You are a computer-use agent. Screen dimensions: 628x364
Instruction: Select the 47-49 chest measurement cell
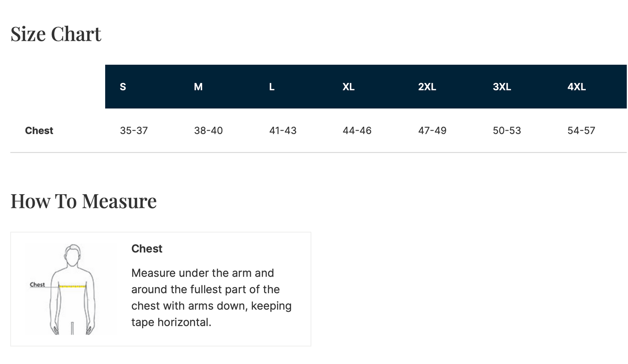[432, 131]
